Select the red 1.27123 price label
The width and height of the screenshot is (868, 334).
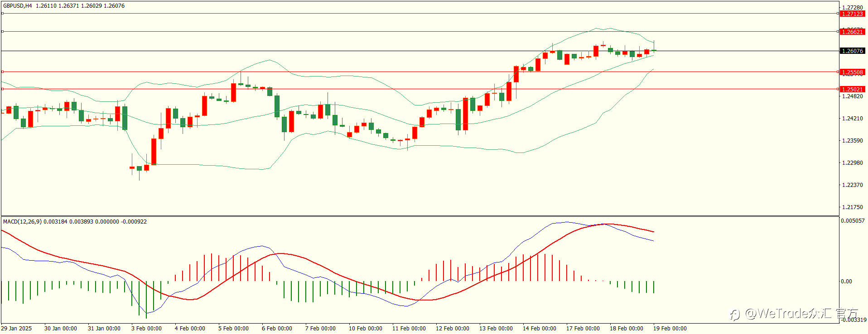[852, 14]
